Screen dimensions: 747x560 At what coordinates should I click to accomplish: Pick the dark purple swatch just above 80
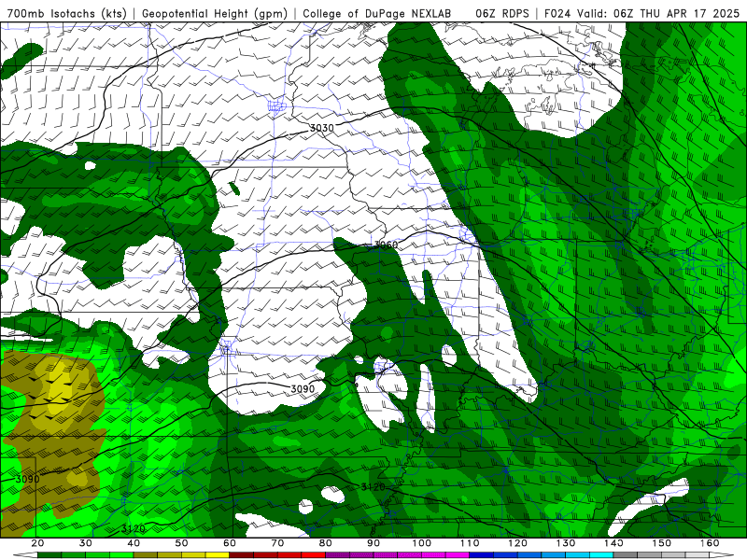coord(337,555)
